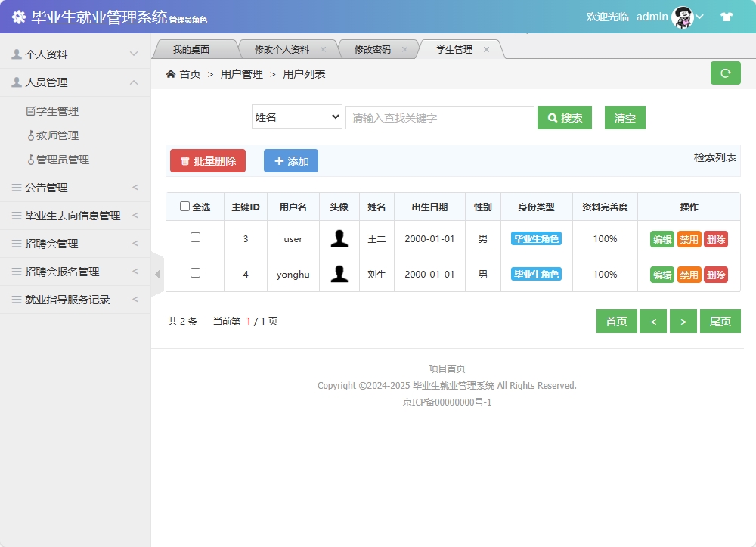Open the 姓名 search filter dropdown
Screen dimensions: 756x547
click(296, 117)
